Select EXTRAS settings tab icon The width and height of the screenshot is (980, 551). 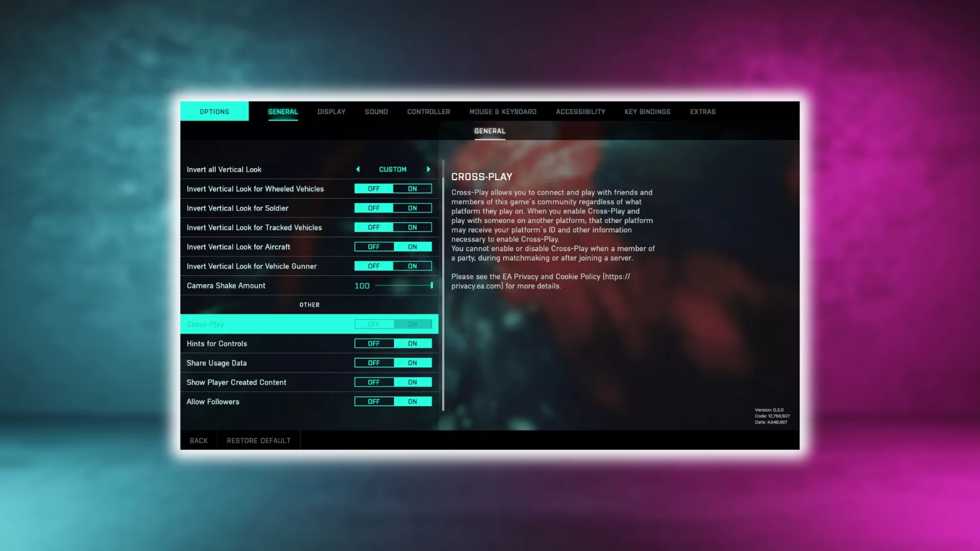(703, 111)
